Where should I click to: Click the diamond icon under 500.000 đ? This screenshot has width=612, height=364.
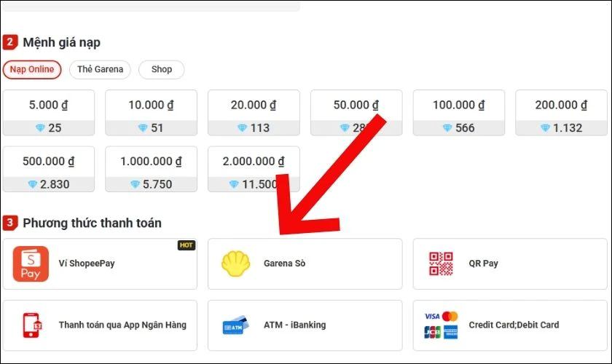pyautogui.click(x=32, y=184)
